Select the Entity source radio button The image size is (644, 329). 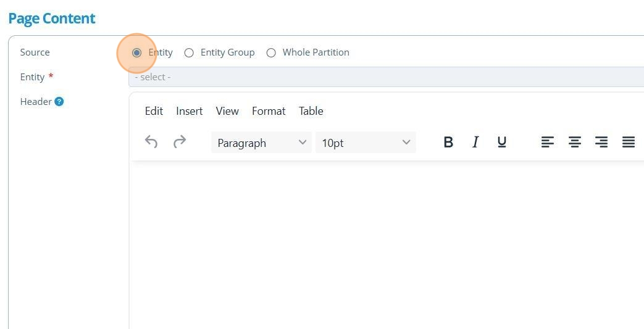136,52
